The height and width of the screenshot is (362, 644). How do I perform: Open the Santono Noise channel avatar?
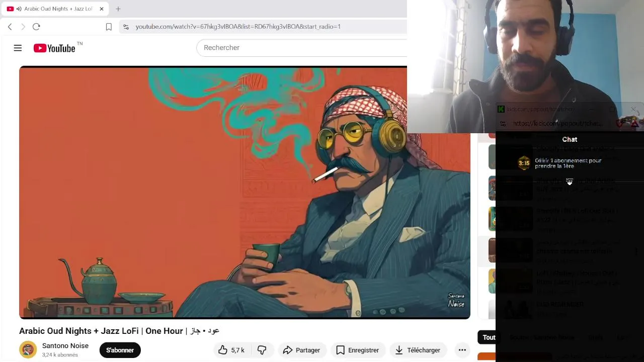[28, 350]
